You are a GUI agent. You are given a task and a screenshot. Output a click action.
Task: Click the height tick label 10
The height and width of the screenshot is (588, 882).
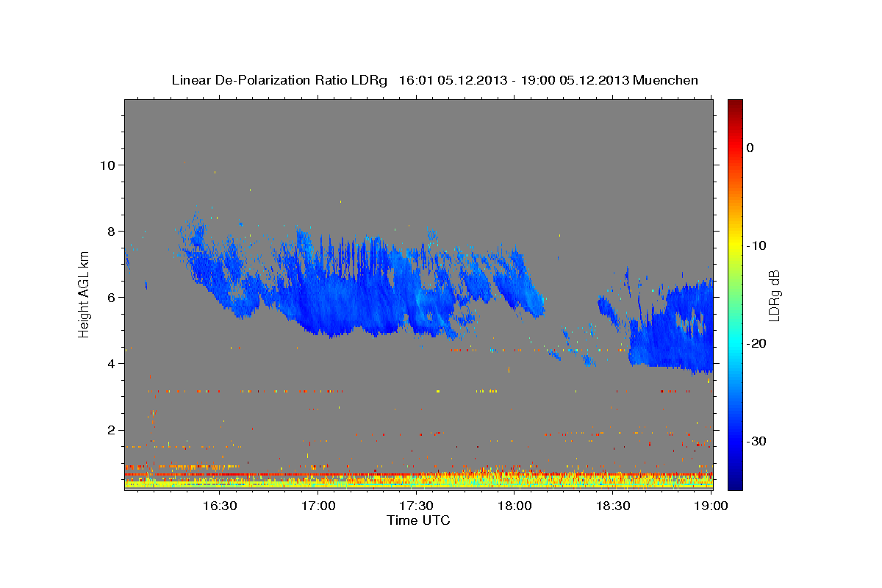click(108, 165)
